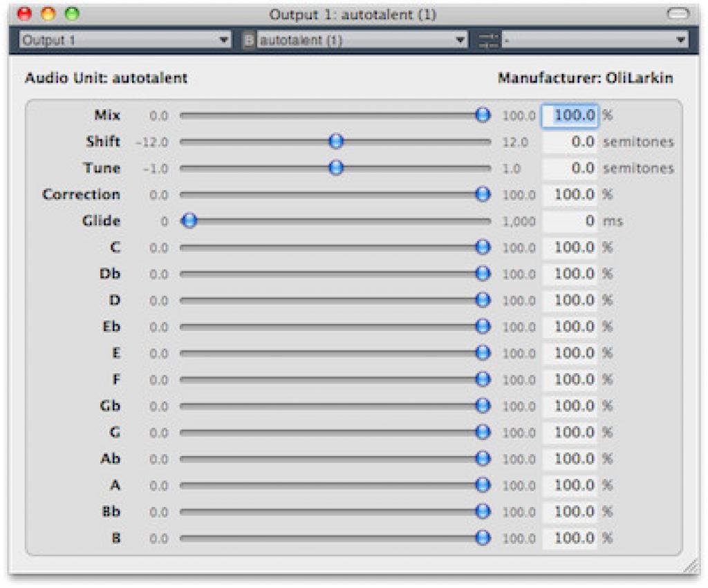Open the Output 1 dropdown
Image resolution: width=708 pixels, height=588 pixels.
[x=124, y=41]
